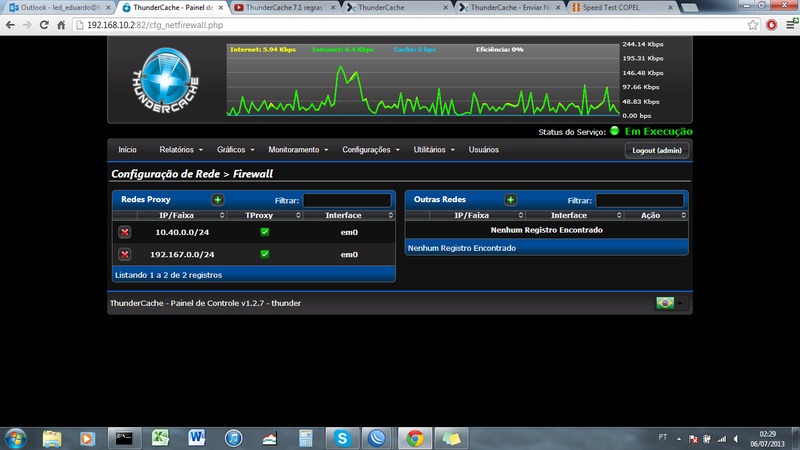Open the Monitoramento dropdown menu

pyautogui.click(x=298, y=149)
